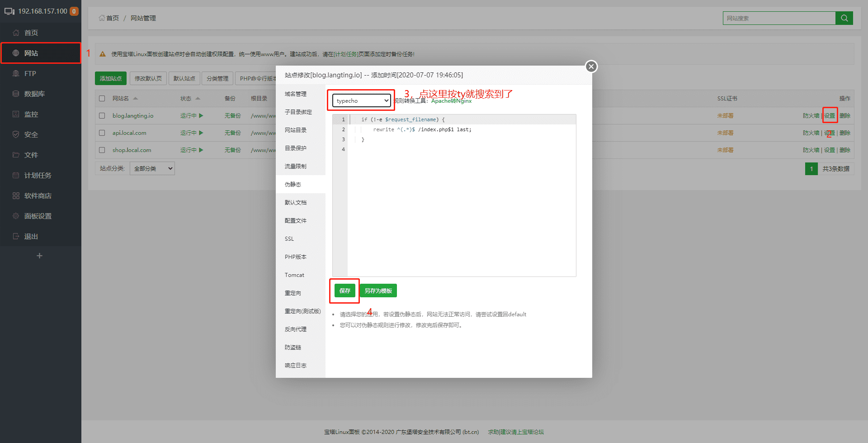Click page number 1 in pagination
The height and width of the screenshot is (443, 868).
811,169
